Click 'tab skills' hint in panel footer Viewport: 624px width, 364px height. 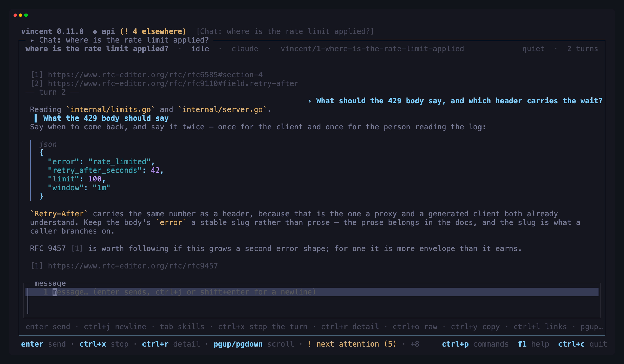(x=182, y=327)
